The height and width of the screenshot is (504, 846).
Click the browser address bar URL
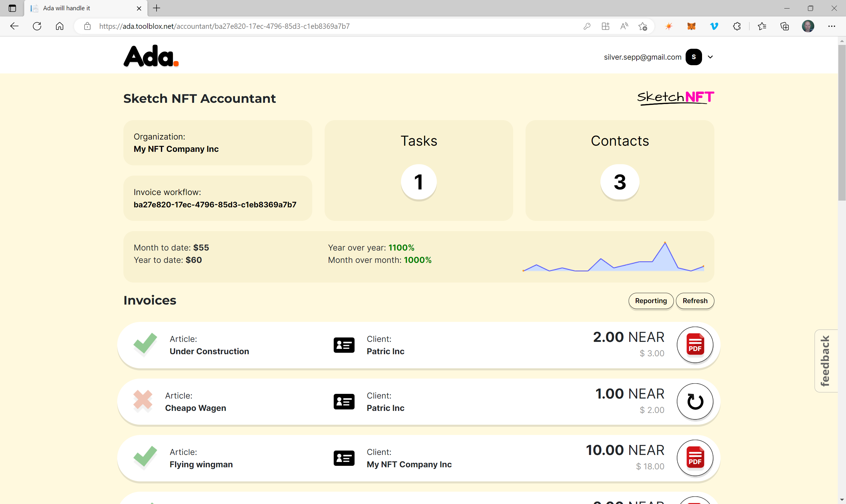click(x=224, y=26)
